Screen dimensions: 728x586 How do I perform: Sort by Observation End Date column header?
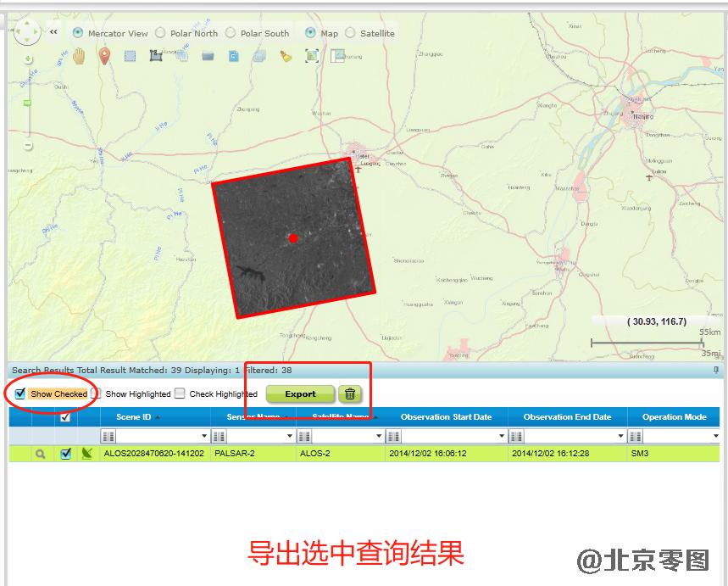pos(567,417)
